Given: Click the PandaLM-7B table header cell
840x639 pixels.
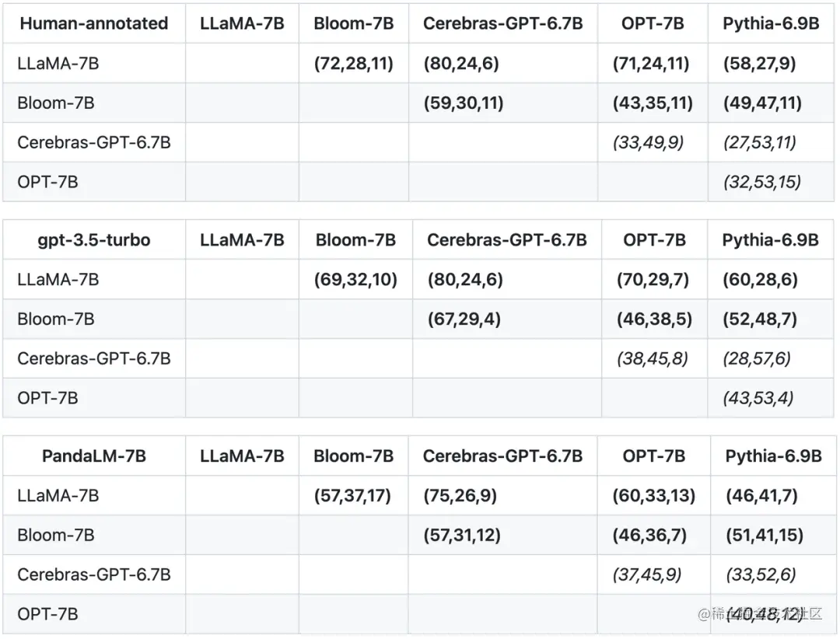Looking at the screenshot, I should pyautogui.click(x=94, y=456).
